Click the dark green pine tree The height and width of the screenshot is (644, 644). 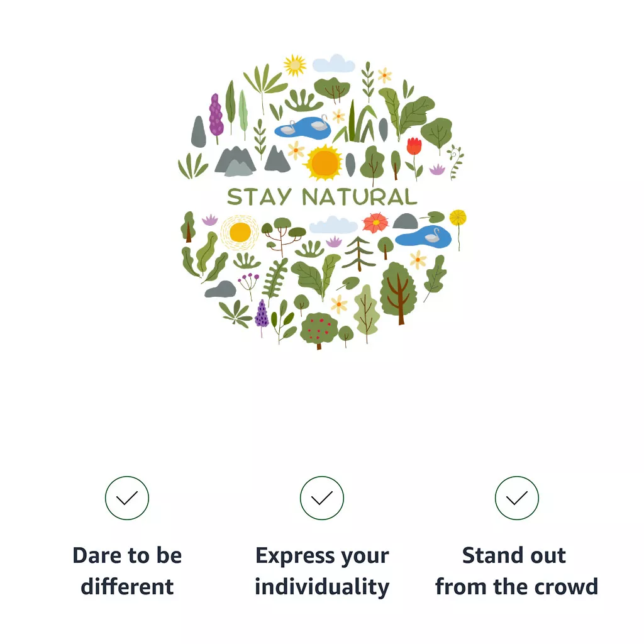point(360,252)
